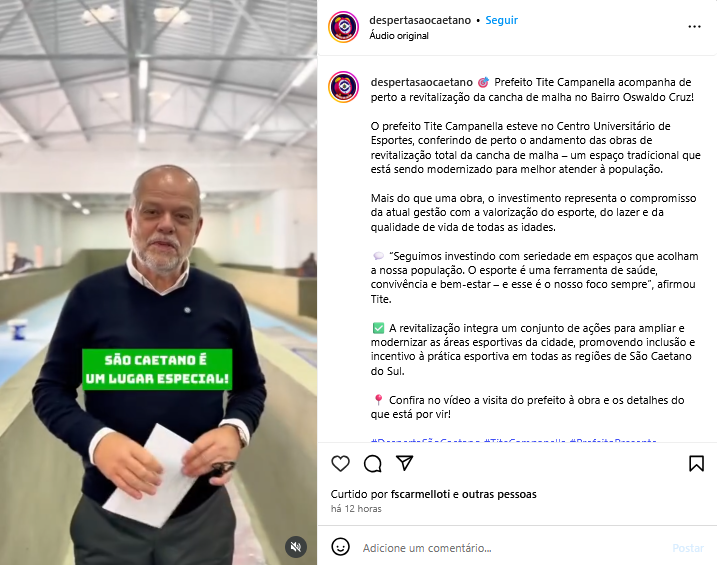717x565 pixels.
Task: Click the Postar comment button
Action: pyautogui.click(x=688, y=548)
